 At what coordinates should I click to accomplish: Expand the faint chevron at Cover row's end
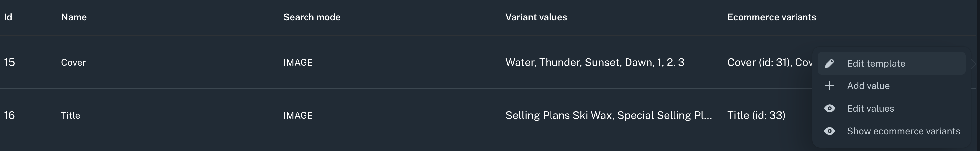[x=973, y=63]
